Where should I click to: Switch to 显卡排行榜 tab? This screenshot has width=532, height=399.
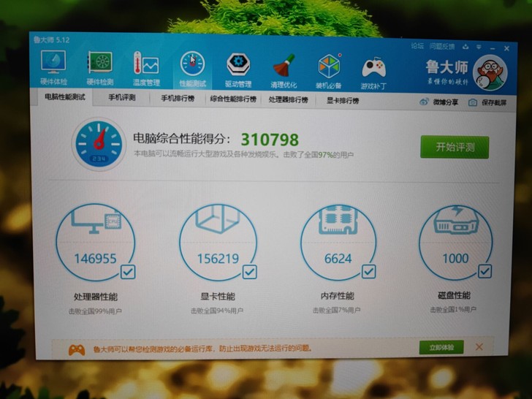click(x=343, y=100)
